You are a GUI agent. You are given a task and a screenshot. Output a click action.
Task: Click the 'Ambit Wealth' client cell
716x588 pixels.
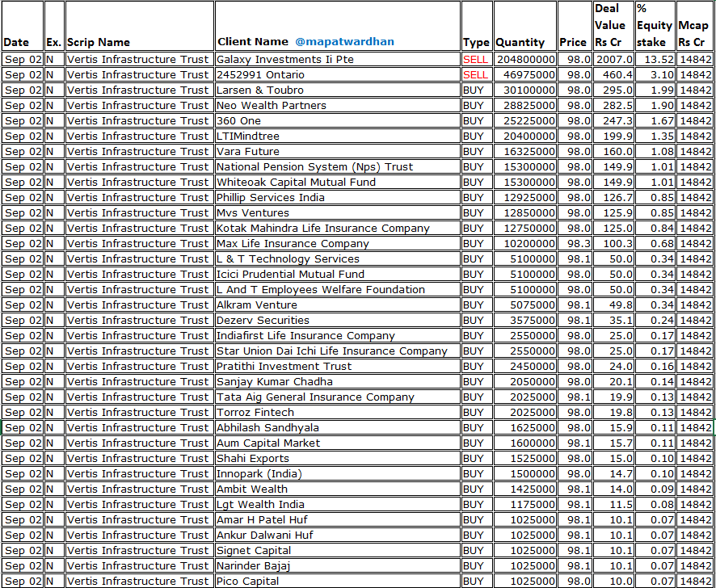(338, 489)
